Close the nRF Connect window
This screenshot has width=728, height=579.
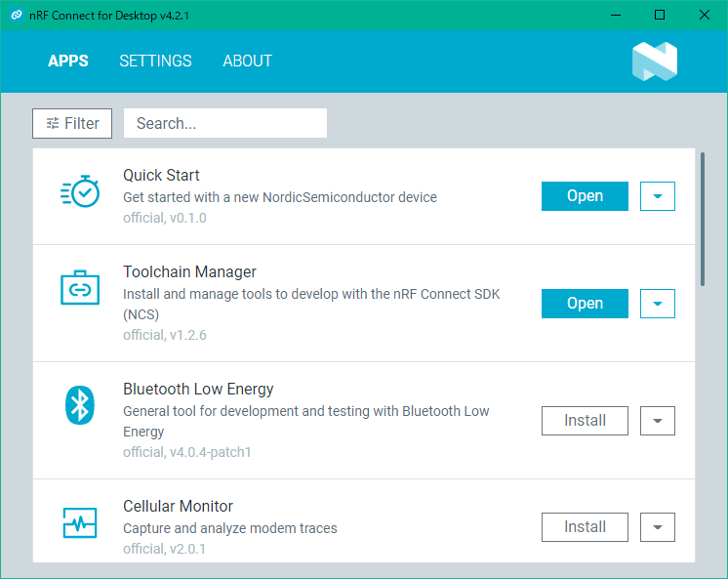tap(704, 16)
